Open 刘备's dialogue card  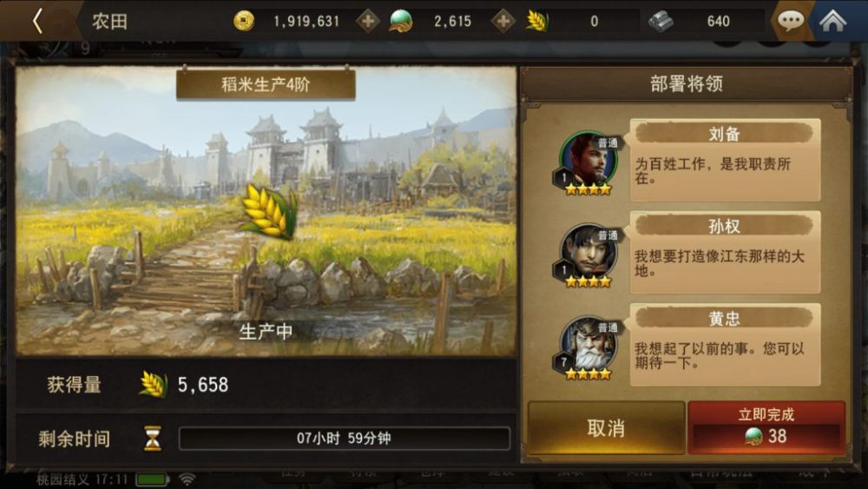(725, 160)
